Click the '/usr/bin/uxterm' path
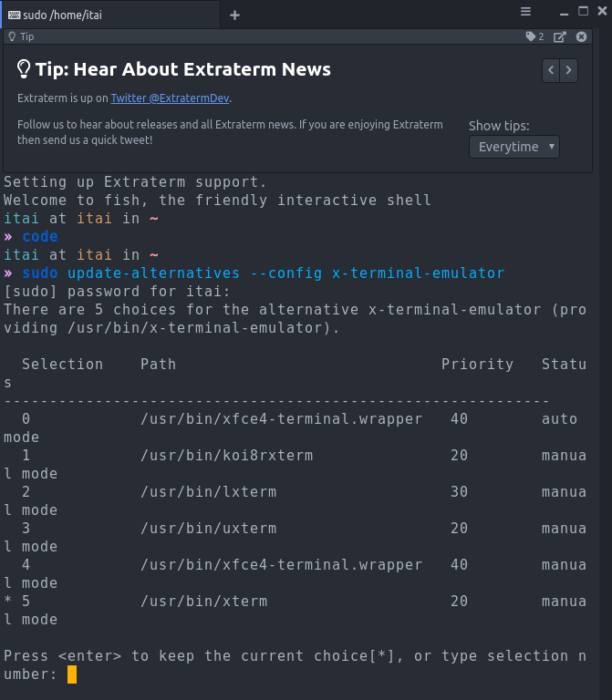This screenshot has height=700, width=612. coord(209,529)
